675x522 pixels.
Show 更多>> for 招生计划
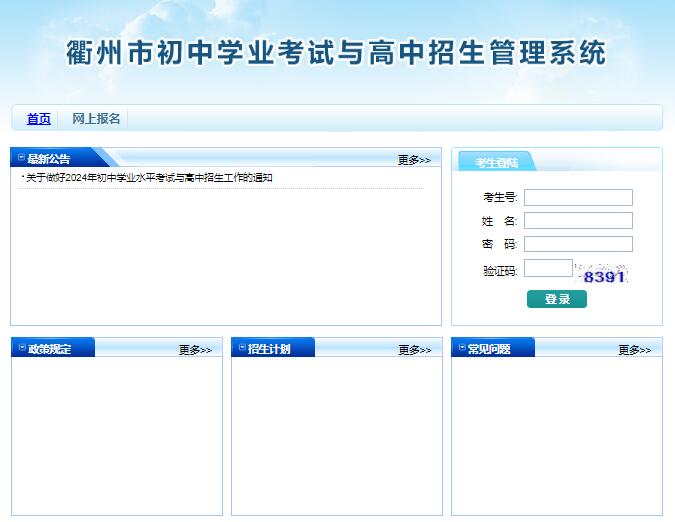pos(414,350)
